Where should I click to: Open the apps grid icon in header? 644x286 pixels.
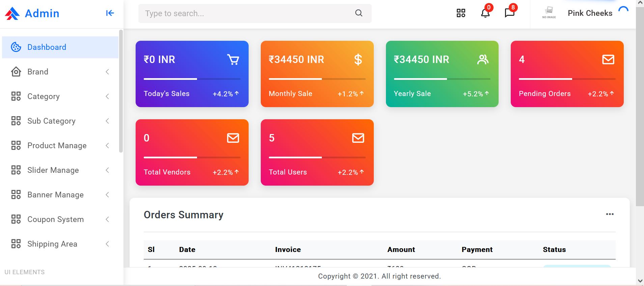pos(461,13)
